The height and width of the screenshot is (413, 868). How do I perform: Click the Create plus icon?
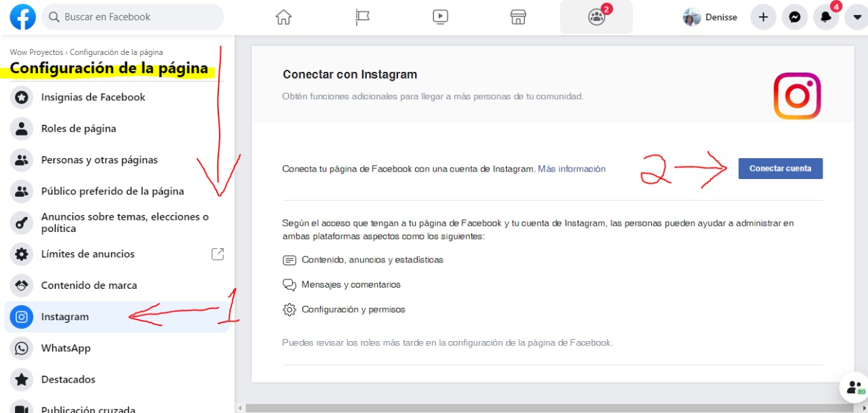763,16
